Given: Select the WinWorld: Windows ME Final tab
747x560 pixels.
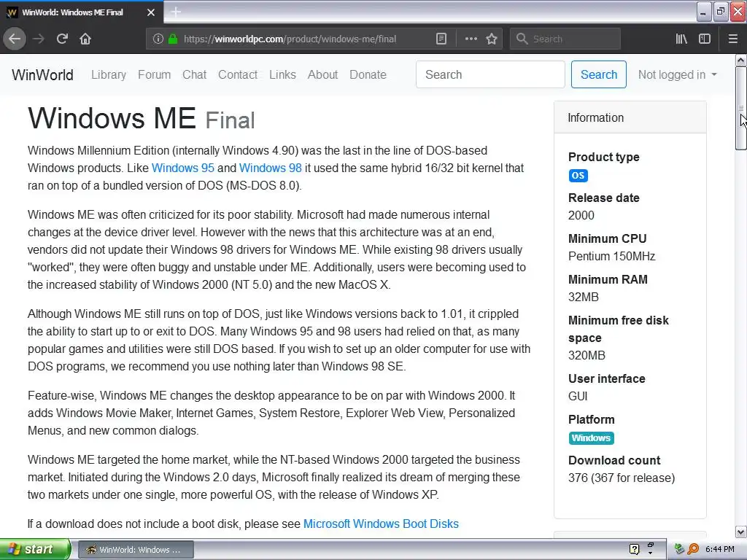Looking at the screenshot, I should (x=81, y=12).
